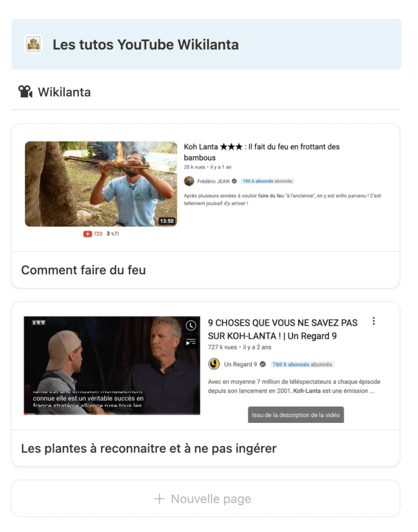Open the Comment faire du feu page
418x532 pixels.
(84, 270)
